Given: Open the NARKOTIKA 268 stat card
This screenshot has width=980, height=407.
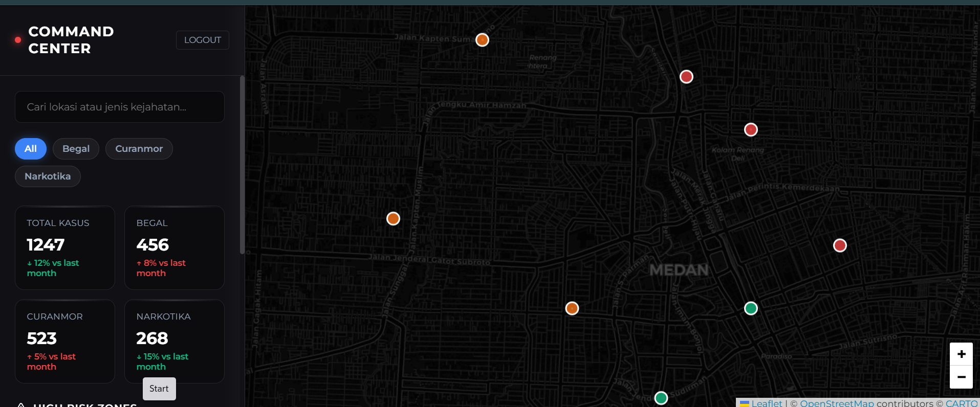Looking at the screenshot, I should [x=175, y=342].
